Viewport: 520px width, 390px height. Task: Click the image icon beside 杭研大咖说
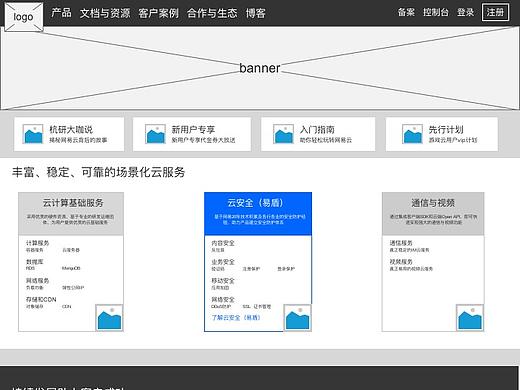pos(33,134)
